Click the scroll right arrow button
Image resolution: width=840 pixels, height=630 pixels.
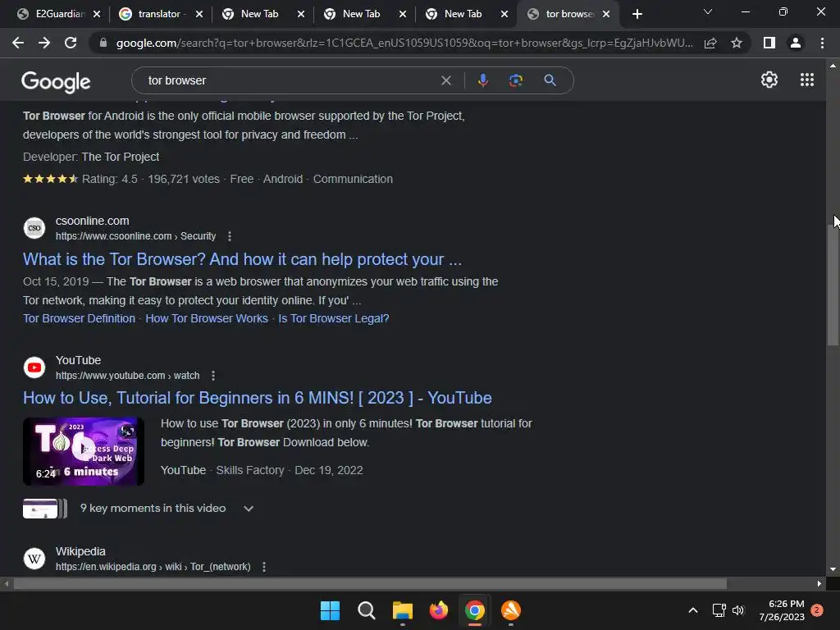(819, 583)
